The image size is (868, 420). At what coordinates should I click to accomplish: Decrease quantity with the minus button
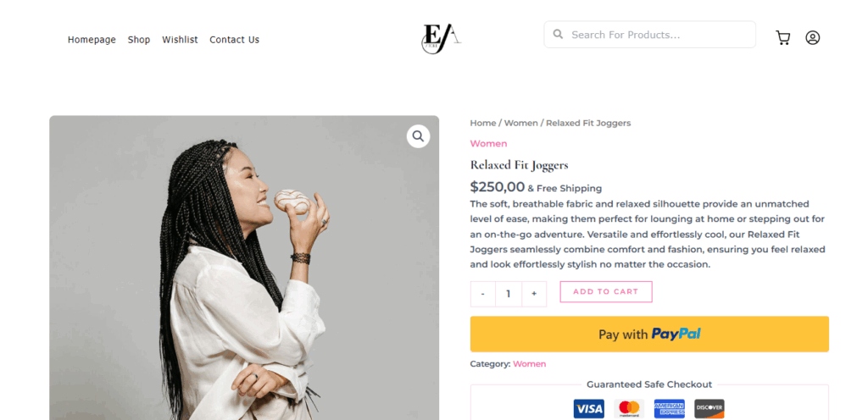point(483,294)
